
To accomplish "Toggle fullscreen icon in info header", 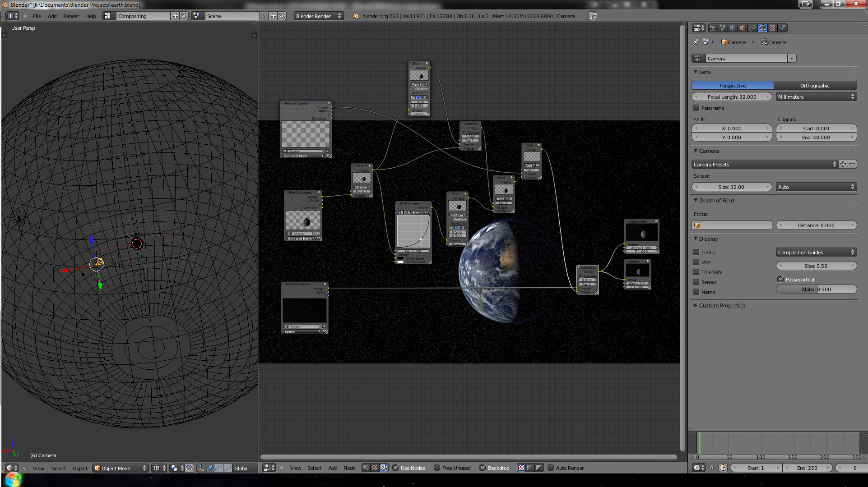I will 593,16.
